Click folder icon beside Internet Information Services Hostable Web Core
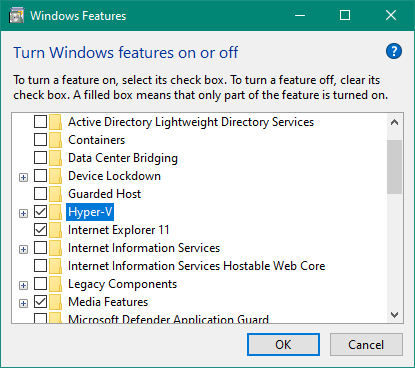 (x=55, y=266)
